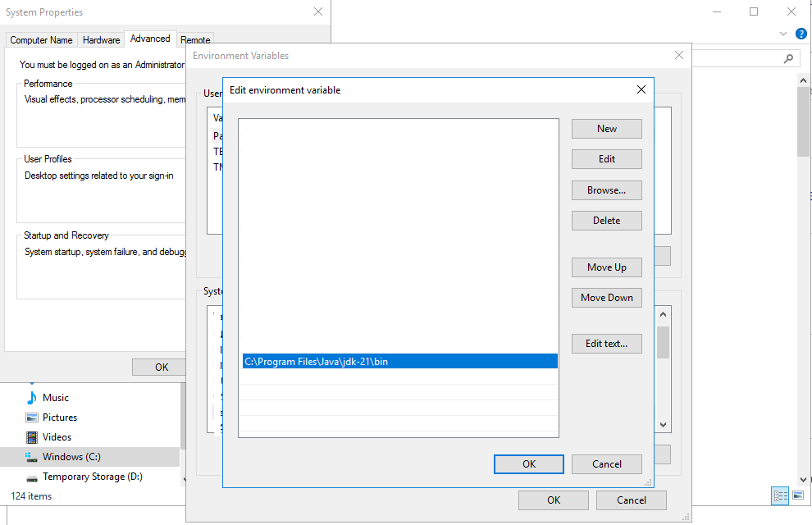
Task: Click the System variables scrollbar down arrow
Action: 662,426
